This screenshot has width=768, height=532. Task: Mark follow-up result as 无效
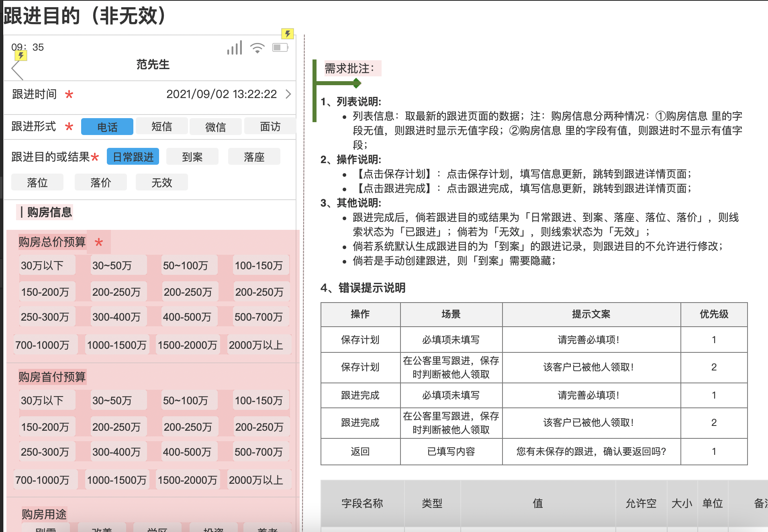click(162, 182)
